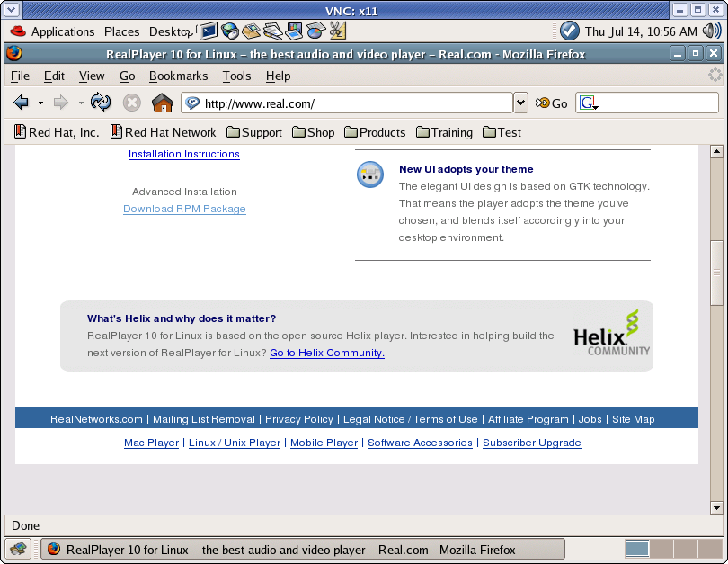Click the Go button beside the address bar
This screenshot has height=564, width=728.
(551, 103)
